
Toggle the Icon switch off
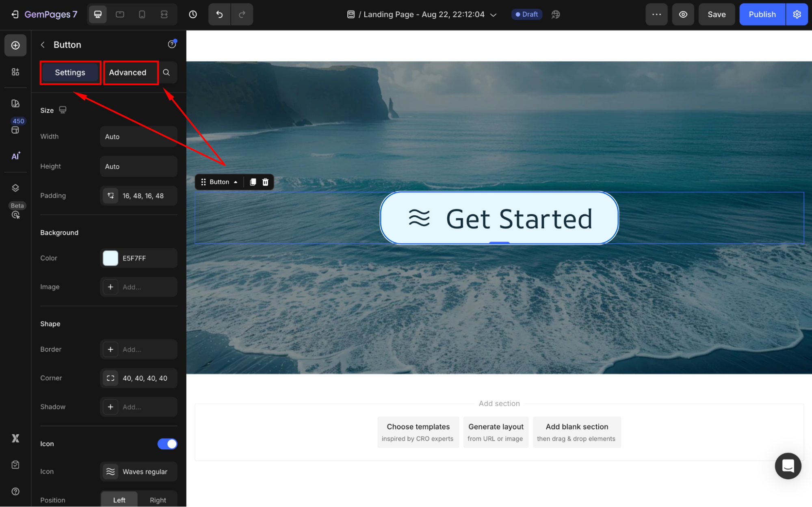coord(167,444)
